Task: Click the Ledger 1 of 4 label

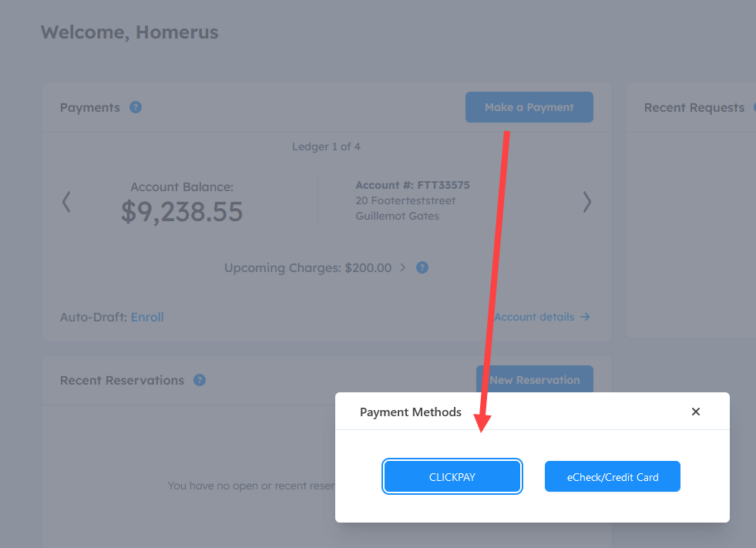Action: tap(326, 146)
